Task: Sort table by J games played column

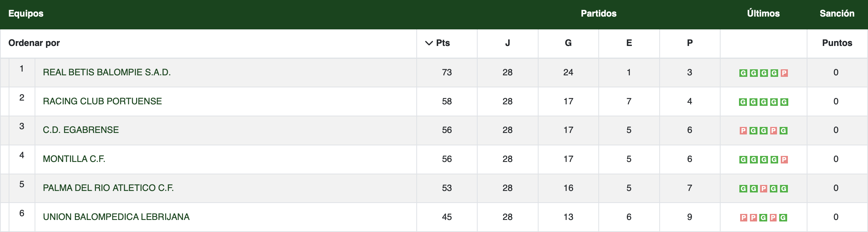Action: (507, 43)
